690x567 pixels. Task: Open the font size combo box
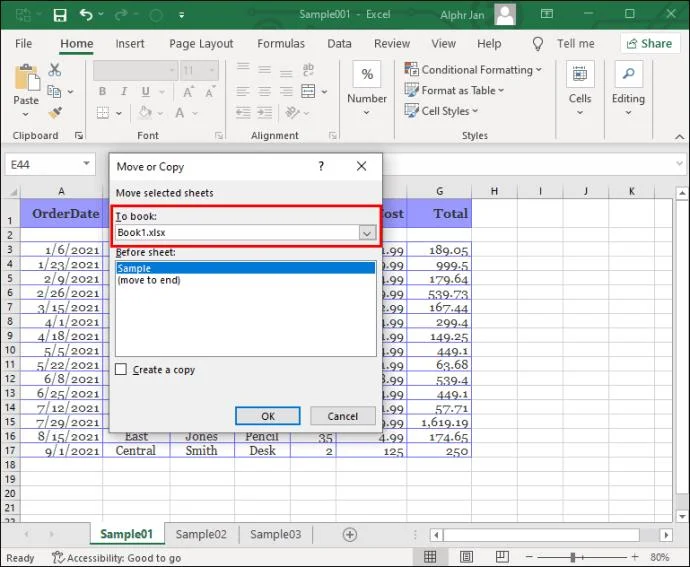click(x=199, y=70)
